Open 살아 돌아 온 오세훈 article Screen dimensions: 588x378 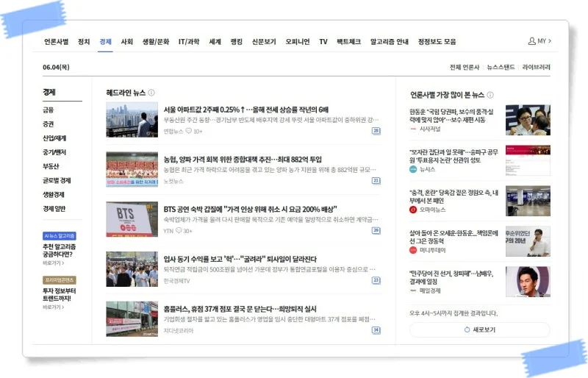point(453,237)
